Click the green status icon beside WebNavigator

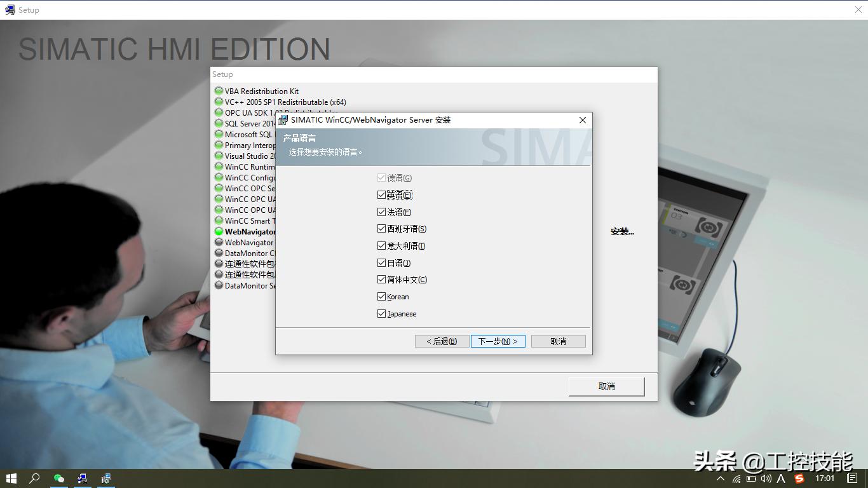(x=218, y=231)
